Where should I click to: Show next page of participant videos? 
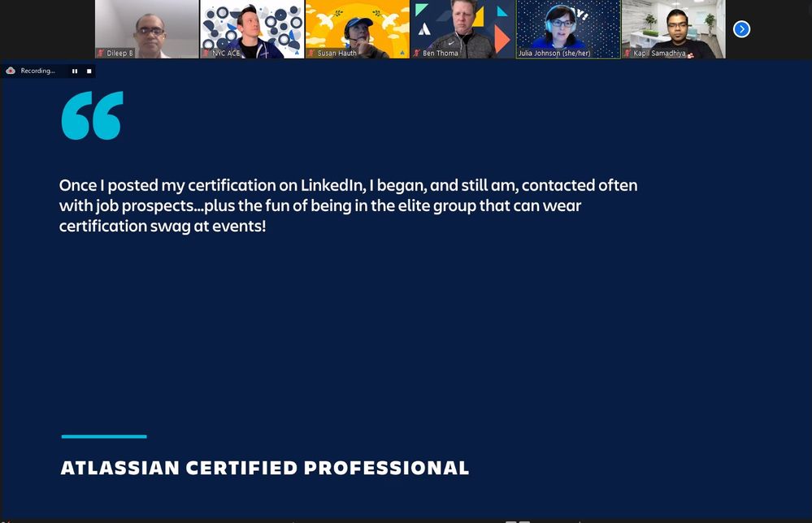click(x=741, y=29)
